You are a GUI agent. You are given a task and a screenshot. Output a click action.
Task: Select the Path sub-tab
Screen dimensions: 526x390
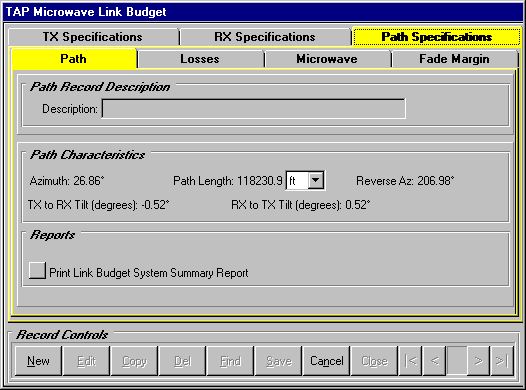coord(74,59)
